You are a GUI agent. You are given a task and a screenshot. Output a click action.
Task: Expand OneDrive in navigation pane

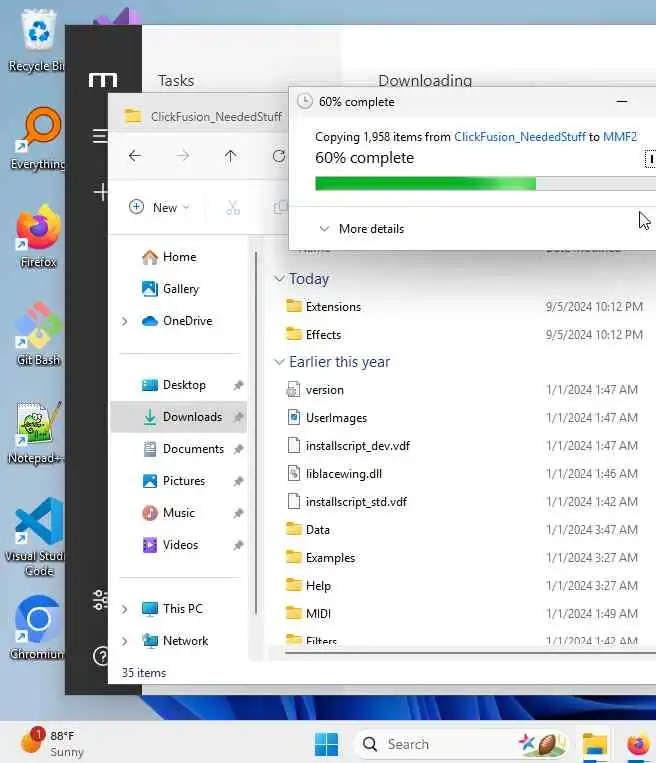pyautogui.click(x=125, y=321)
